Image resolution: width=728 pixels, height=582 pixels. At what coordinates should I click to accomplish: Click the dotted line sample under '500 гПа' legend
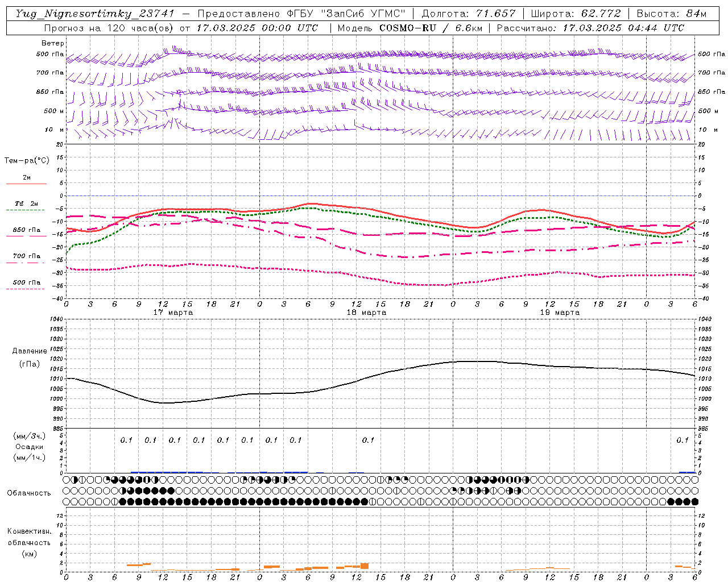coord(26,289)
